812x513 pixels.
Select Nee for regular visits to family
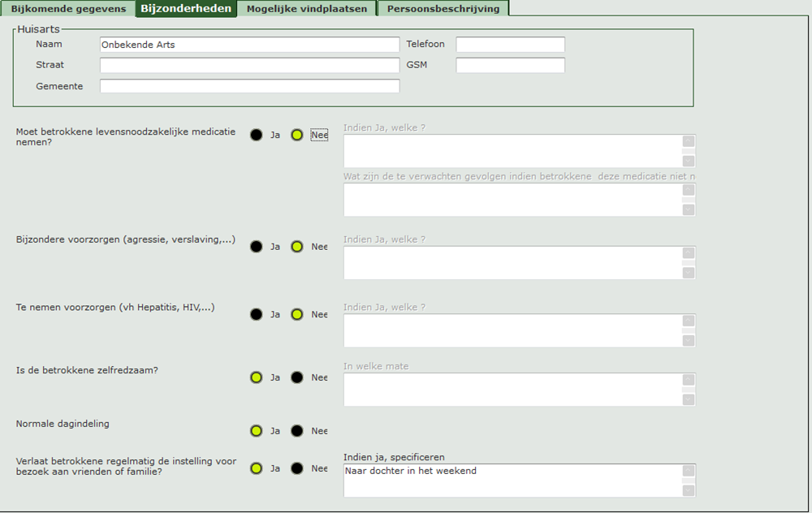tap(297, 468)
